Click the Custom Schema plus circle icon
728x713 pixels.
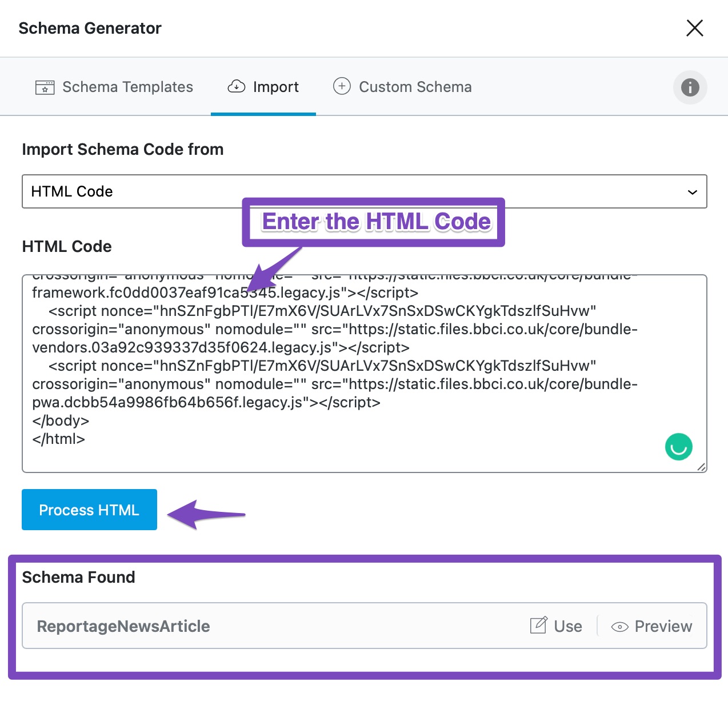[x=342, y=86]
